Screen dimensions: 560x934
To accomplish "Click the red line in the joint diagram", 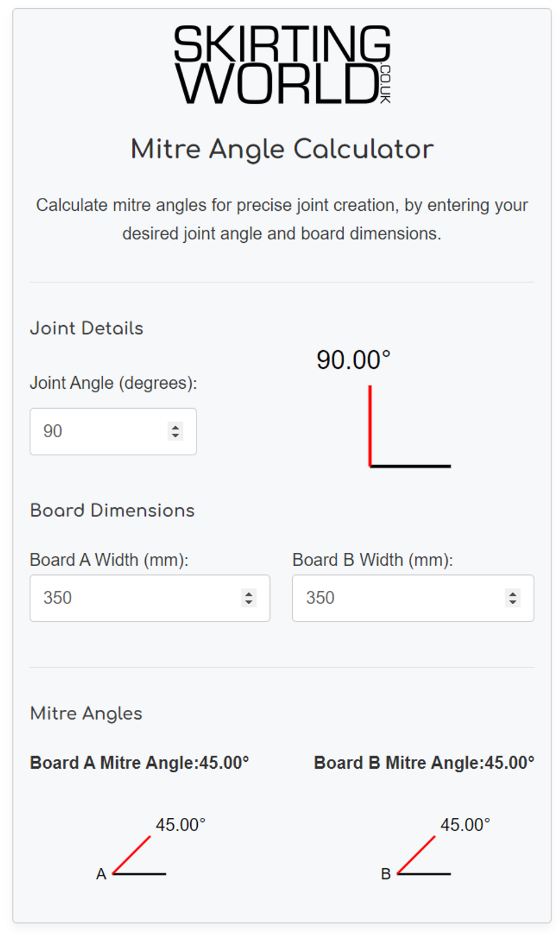I will 370,425.
